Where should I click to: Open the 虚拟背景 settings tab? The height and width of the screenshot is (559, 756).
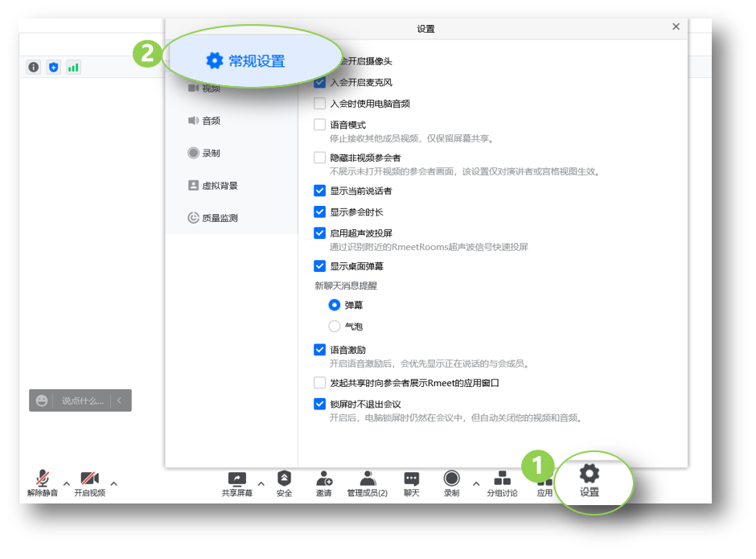(219, 185)
